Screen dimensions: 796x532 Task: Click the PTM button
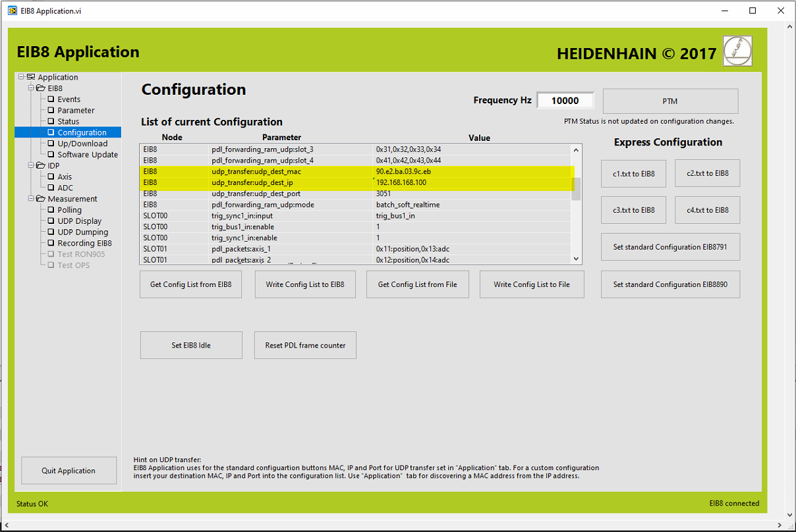pyautogui.click(x=670, y=101)
